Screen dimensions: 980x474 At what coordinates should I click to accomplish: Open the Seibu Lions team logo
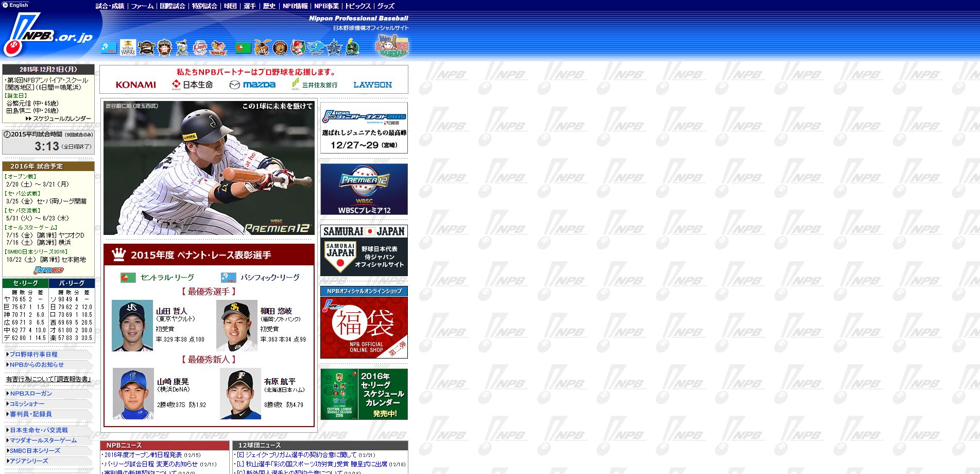pos(200,48)
